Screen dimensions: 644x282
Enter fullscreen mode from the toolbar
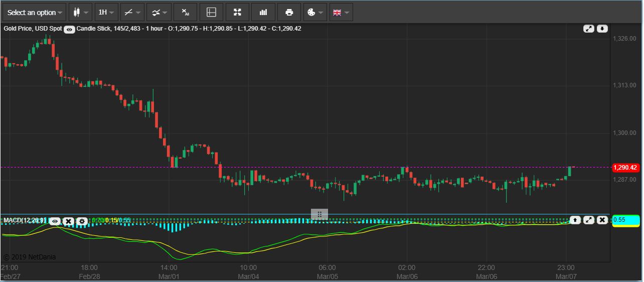pyautogui.click(x=238, y=12)
